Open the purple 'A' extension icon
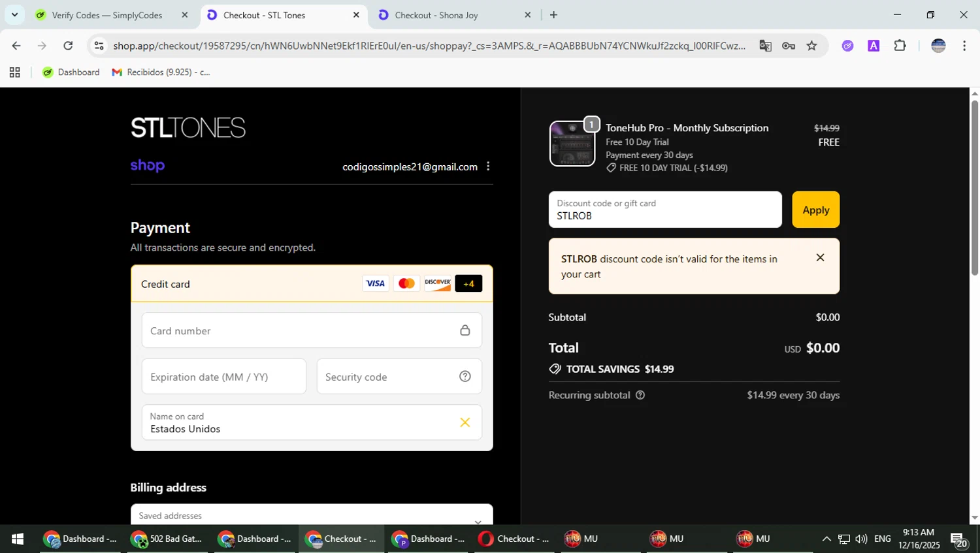Image resolution: width=980 pixels, height=553 pixels. [x=874, y=46]
